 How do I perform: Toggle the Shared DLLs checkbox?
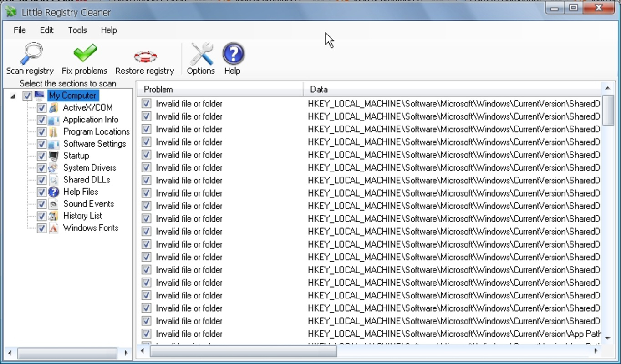point(41,180)
